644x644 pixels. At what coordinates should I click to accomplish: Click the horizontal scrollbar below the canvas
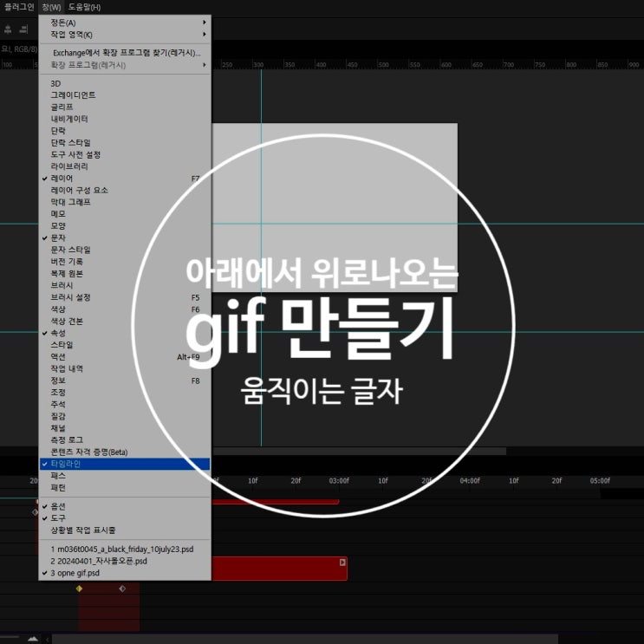pos(360,451)
